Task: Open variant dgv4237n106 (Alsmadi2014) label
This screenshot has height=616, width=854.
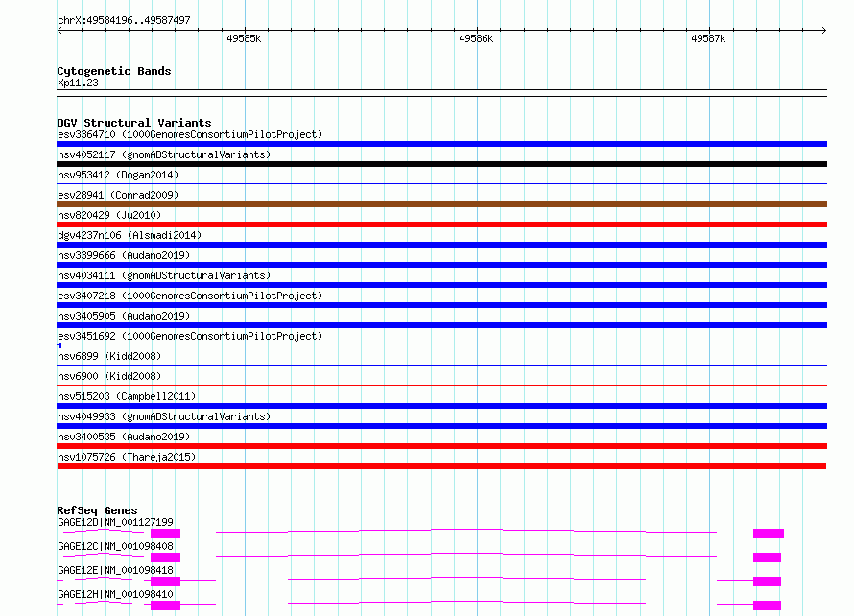Action: pos(130,235)
